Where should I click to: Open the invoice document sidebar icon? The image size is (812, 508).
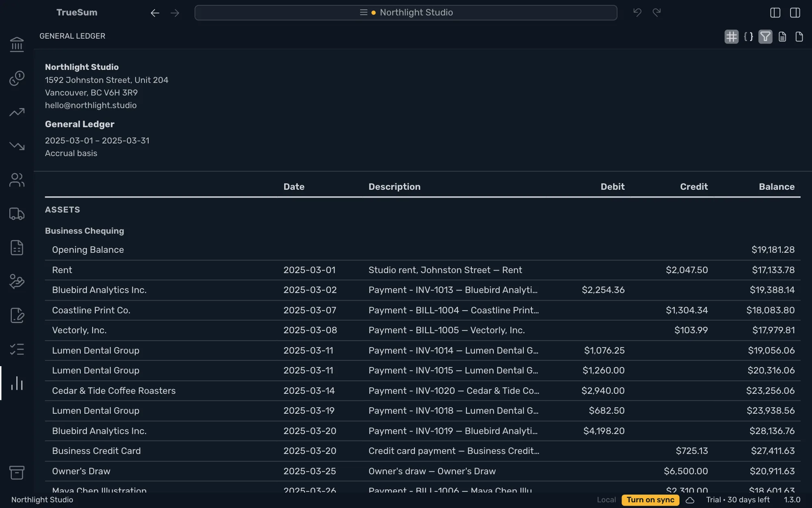tap(17, 247)
